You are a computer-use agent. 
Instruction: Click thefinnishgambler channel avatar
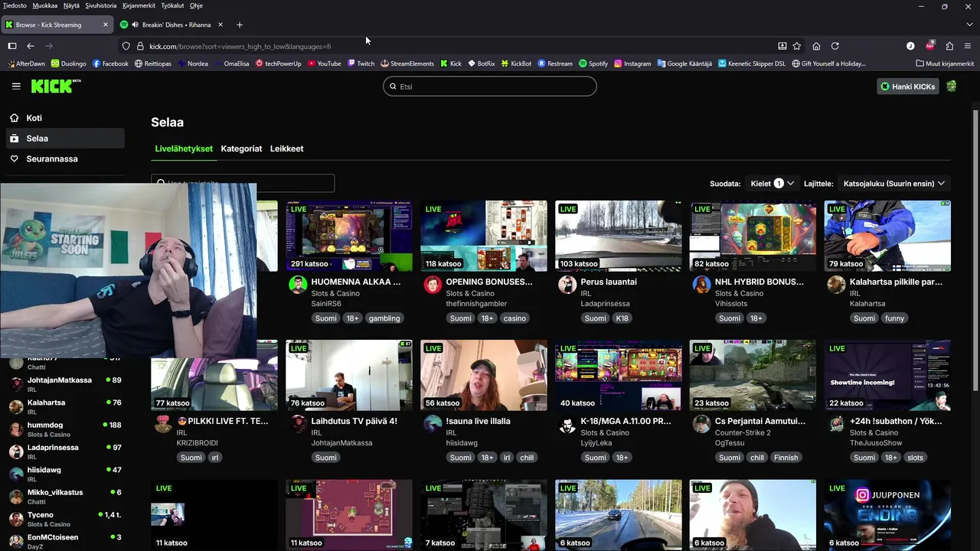point(433,285)
